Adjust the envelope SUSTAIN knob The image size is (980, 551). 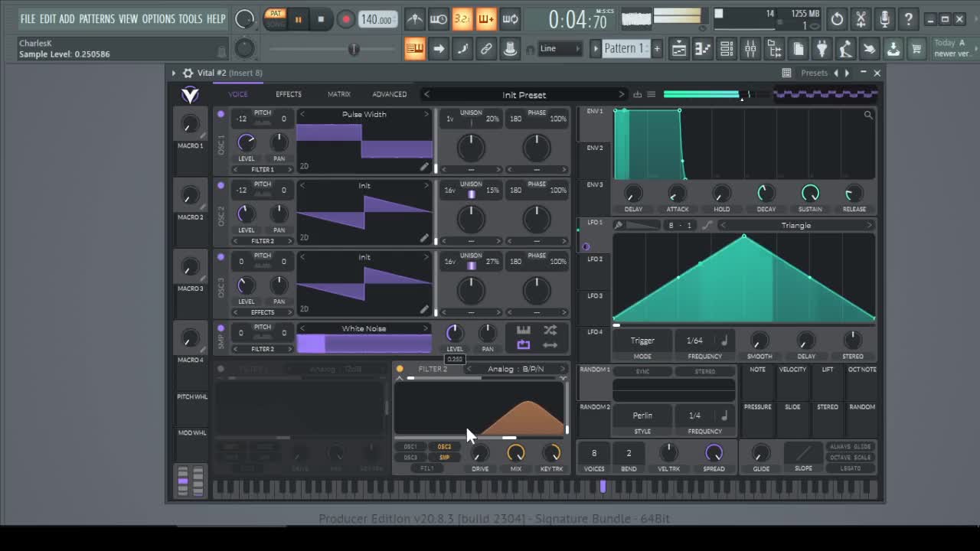point(810,193)
